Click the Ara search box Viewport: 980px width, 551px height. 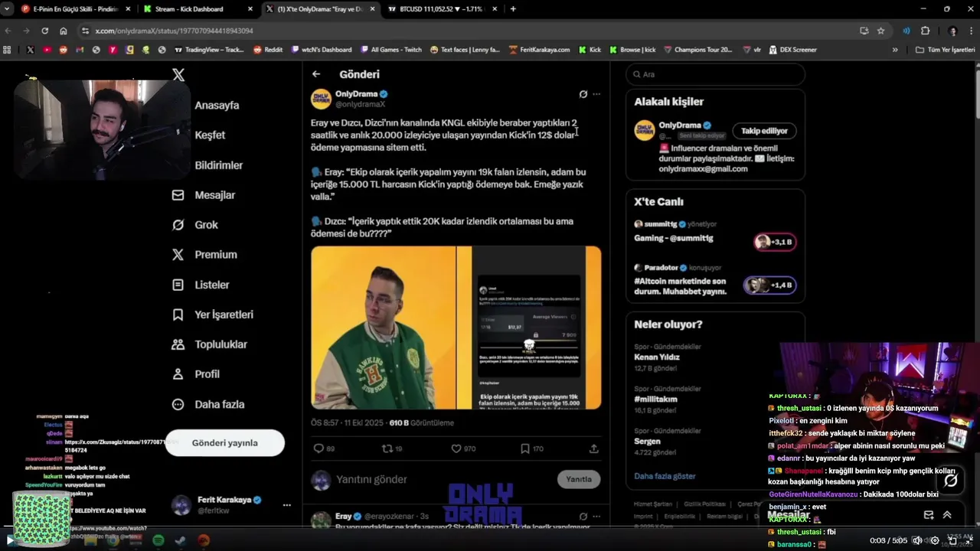click(x=715, y=74)
